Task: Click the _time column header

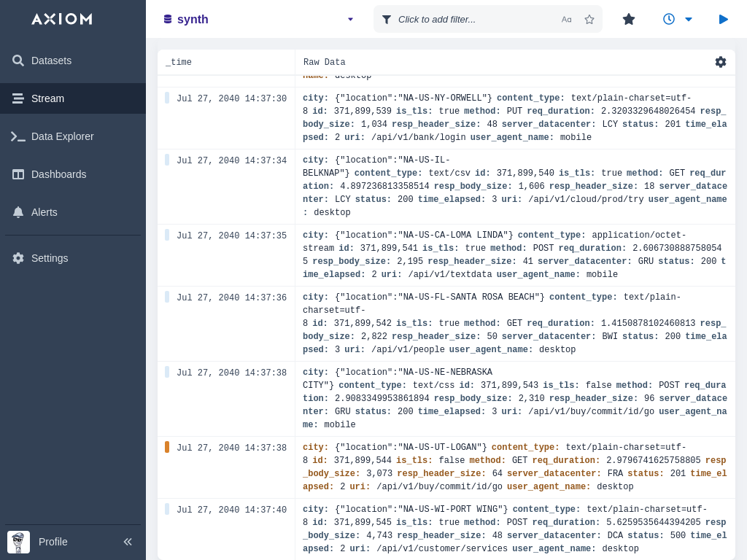Action: pyautogui.click(x=179, y=63)
